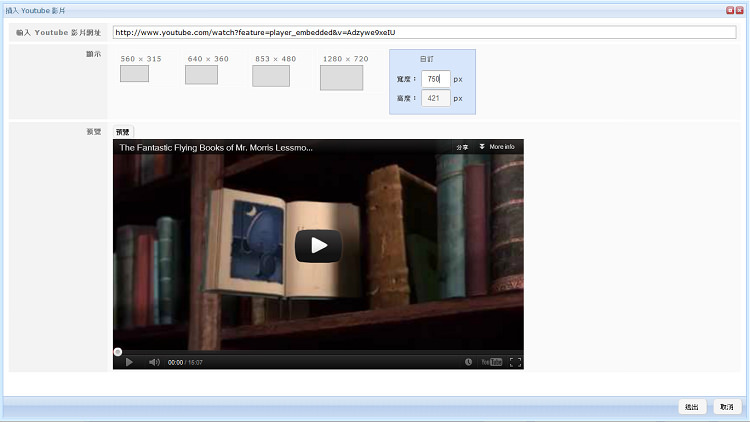This screenshot has height=422, width=750.
Task: Click the 560 × 315 label text
Action: pos(141,59)
